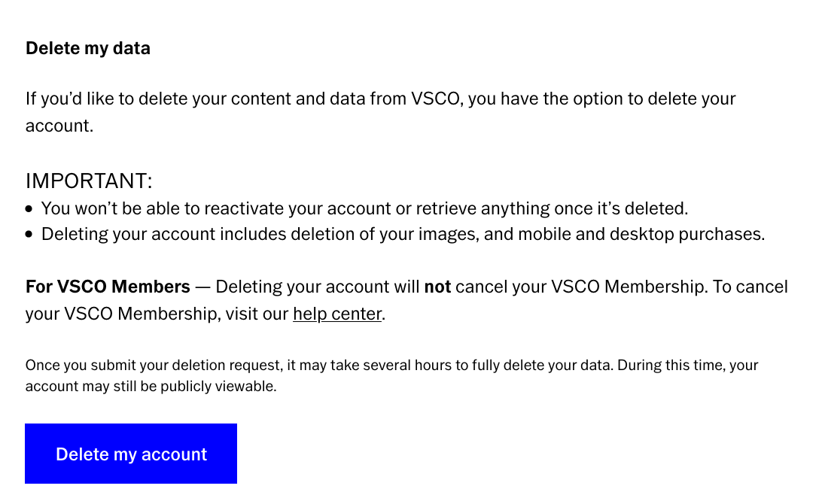Select the Delete my data heading

(87, 48)
